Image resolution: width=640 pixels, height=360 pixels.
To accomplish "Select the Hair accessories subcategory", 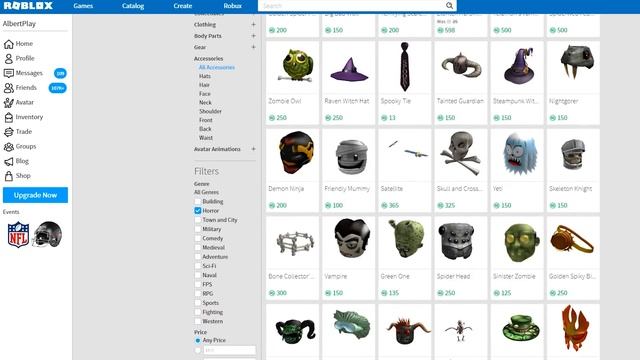I will 204,85.
